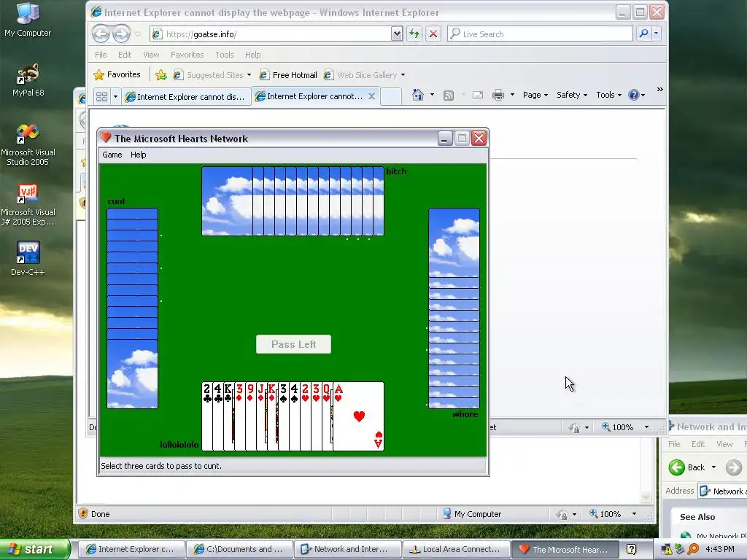Open the Quick Tabs grid icon
The height and width of the screenshot is (560, 747).
101,97
